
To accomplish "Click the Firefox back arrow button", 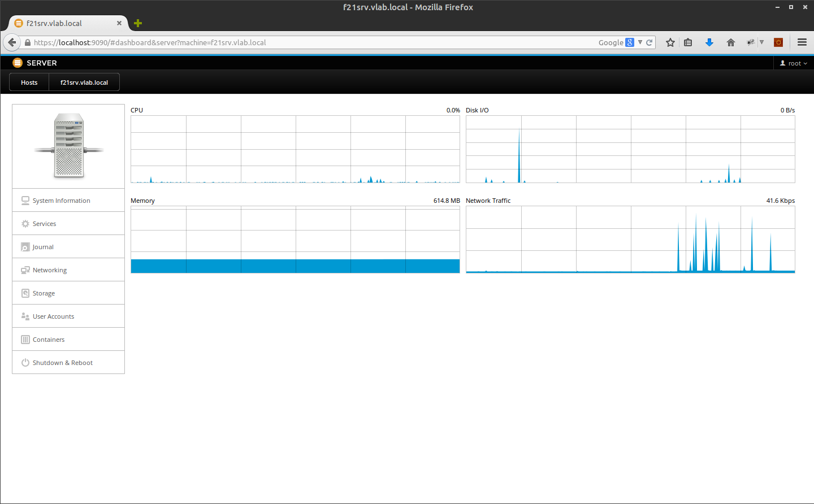I will tap(12, 42).
